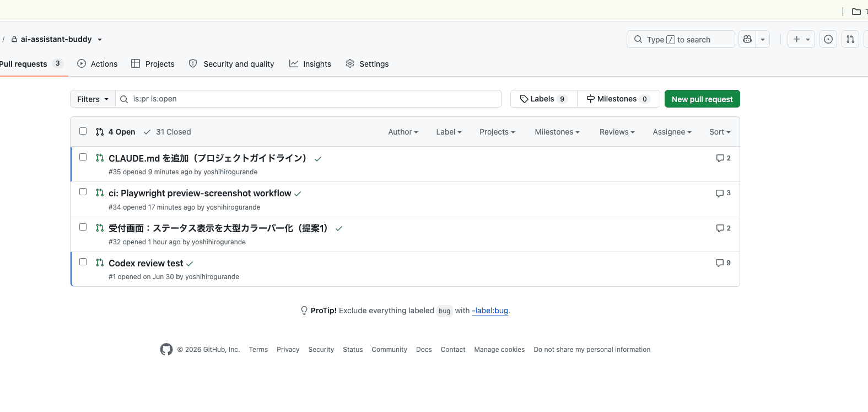Click the green check status of CLAUDE.md PR
This screenshot has height=412, width=868.
tap(318, 159)
